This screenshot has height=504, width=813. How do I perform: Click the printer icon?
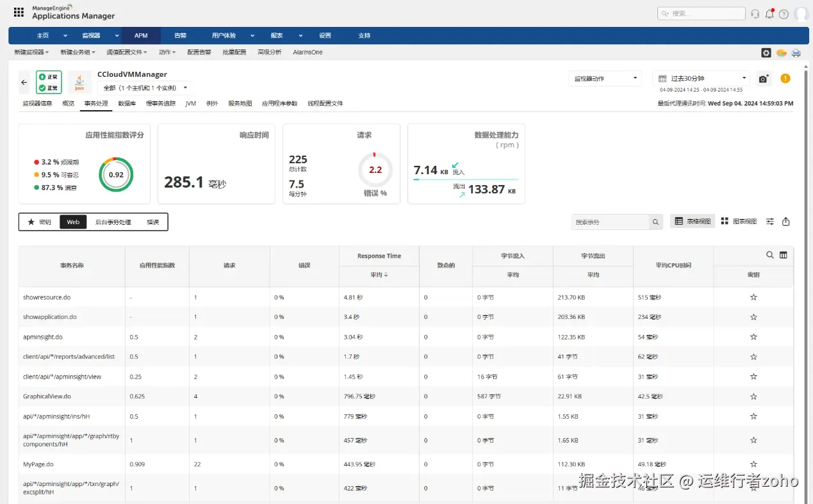[796, 53]
